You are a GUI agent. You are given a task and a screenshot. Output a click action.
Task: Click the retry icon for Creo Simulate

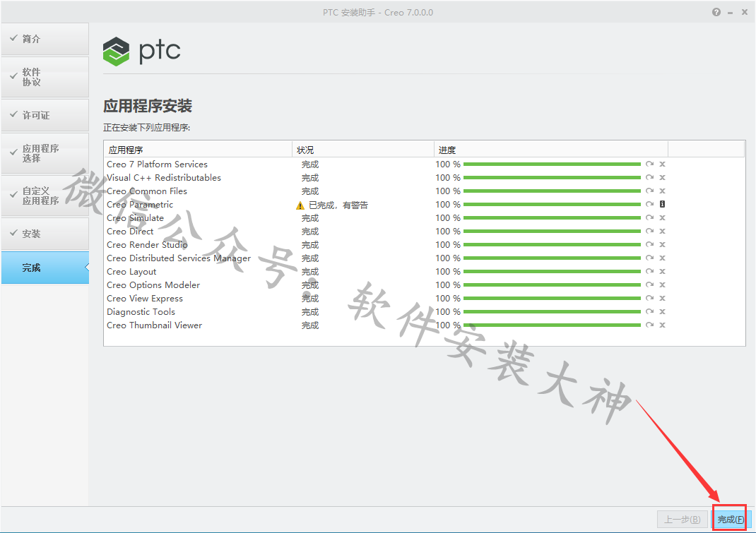pyautogui.click(x=649, y=218)
